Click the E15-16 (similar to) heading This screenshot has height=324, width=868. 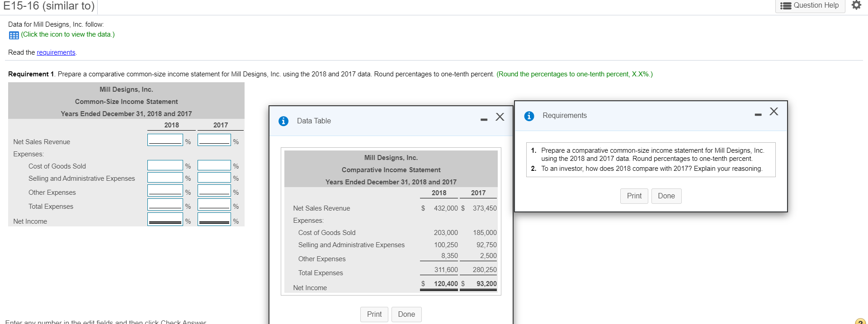tap(49, 6)
